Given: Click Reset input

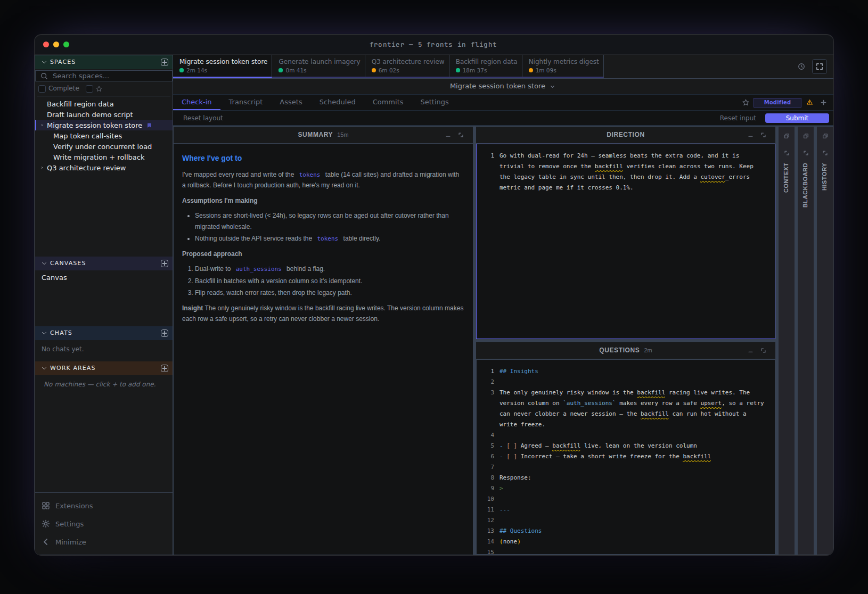Looking at the screenshot, I should coord(738,118).
